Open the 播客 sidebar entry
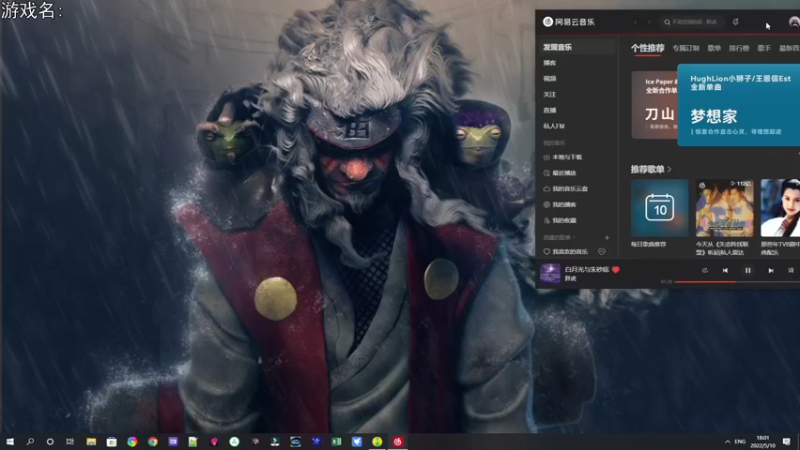The height and width of the screenshot is (450, 800). point(549,63)
